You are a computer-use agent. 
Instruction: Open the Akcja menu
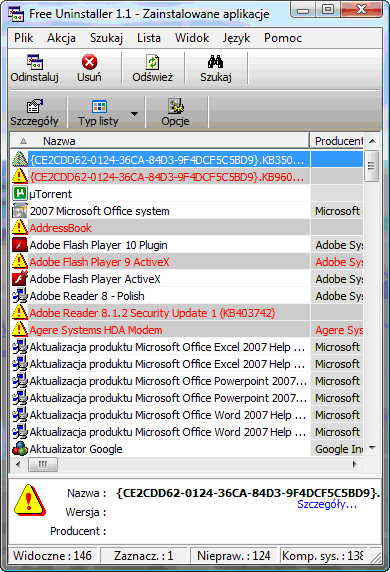pyautogui.click(x=61, y=38)
